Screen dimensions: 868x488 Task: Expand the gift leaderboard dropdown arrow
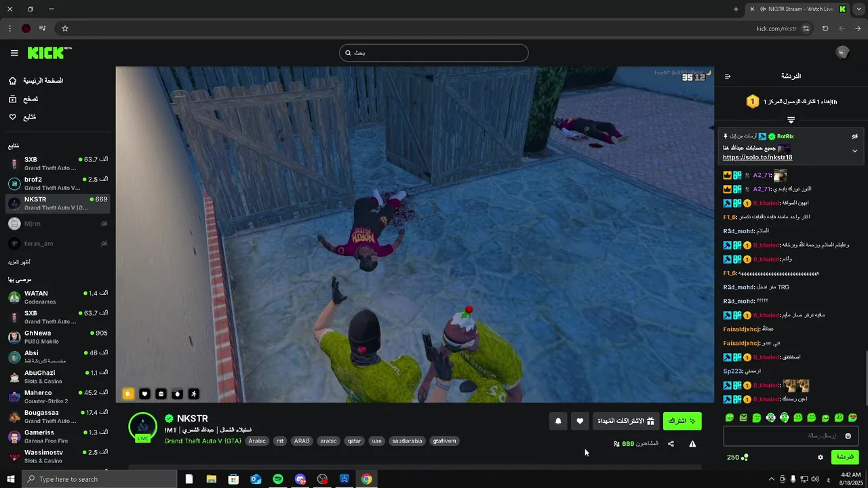[x=791, y=120]
